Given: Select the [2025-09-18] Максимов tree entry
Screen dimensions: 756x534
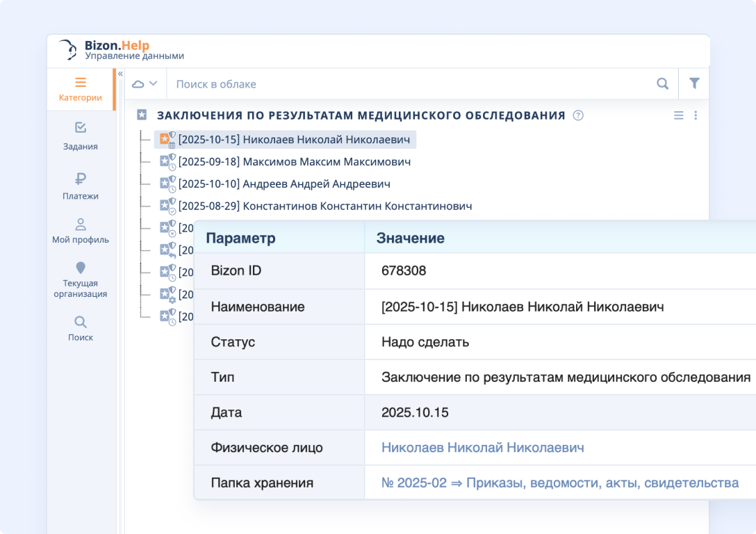Looking at the screenshot, I should click(x=292, y=161).
